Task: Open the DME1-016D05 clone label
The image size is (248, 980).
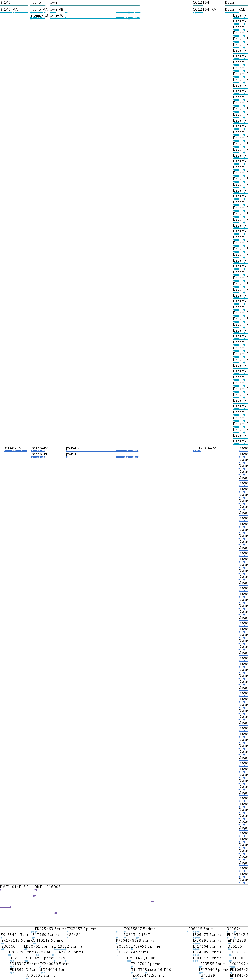Action: pos(47,887)
